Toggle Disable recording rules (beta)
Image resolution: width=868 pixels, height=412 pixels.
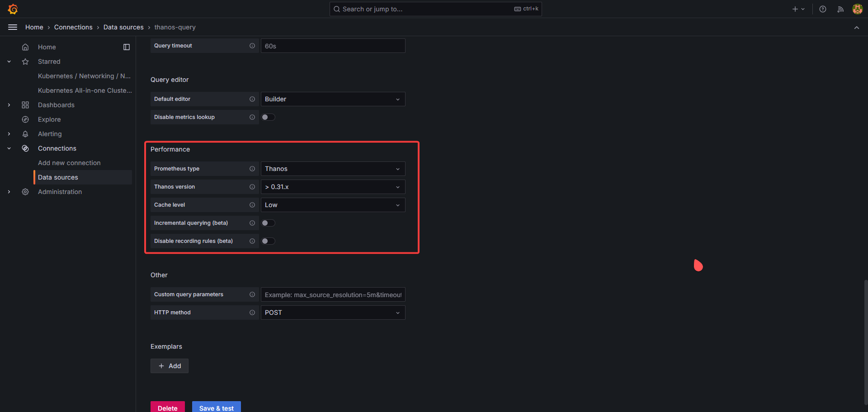pyautogui.click(x=268, y=241)
